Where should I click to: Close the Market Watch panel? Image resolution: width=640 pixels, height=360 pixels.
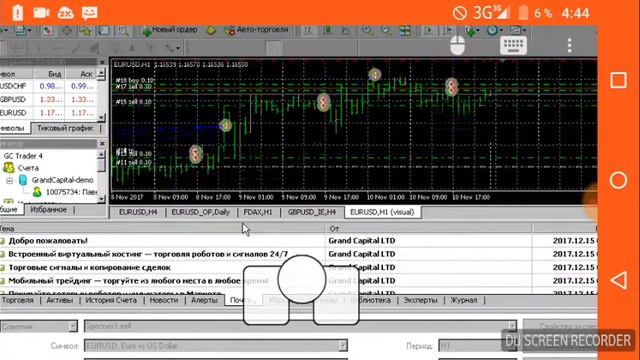click(102, 62)
